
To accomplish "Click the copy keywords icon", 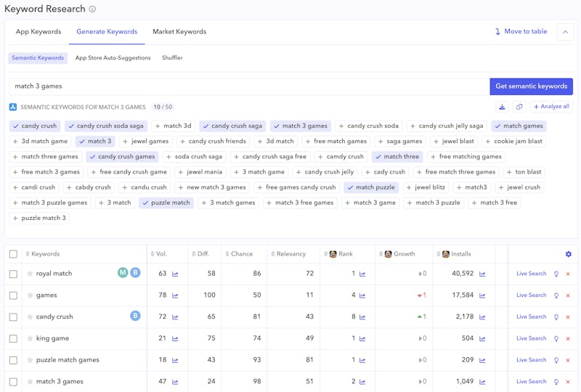I will click(519, 107).
